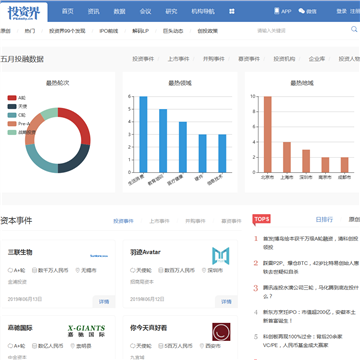Open the 嘉驰国际 card title
This screenshot has height=360, width=360.
tap(20, 328)
